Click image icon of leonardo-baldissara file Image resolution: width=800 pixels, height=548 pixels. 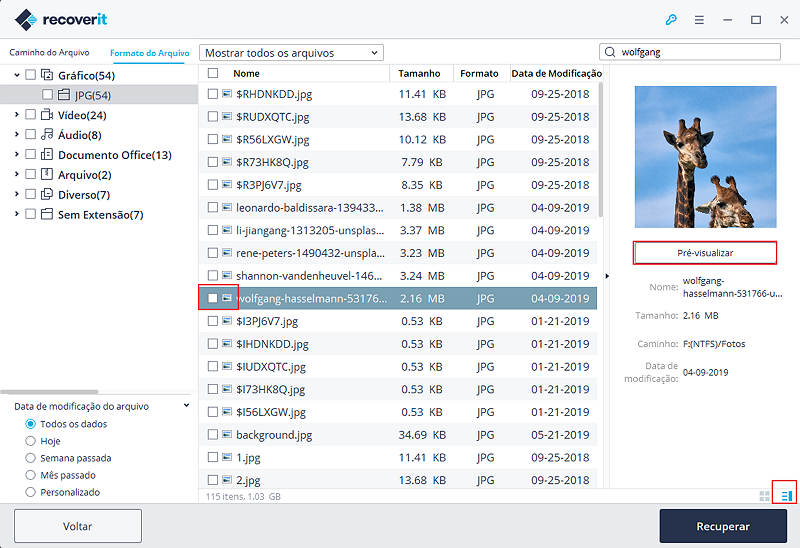tap(227, 208)
